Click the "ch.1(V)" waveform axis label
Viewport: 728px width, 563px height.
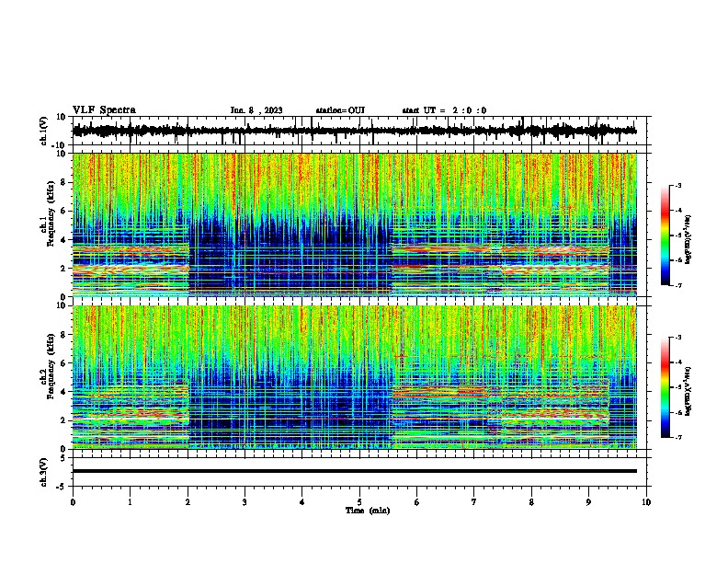point(43,131)
